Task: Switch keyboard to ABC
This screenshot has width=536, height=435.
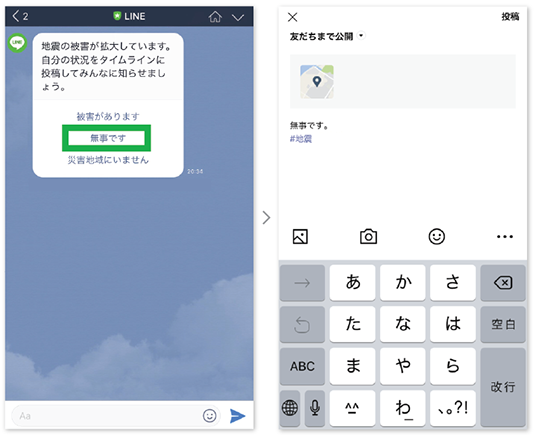Action: [x=302, y=366]
